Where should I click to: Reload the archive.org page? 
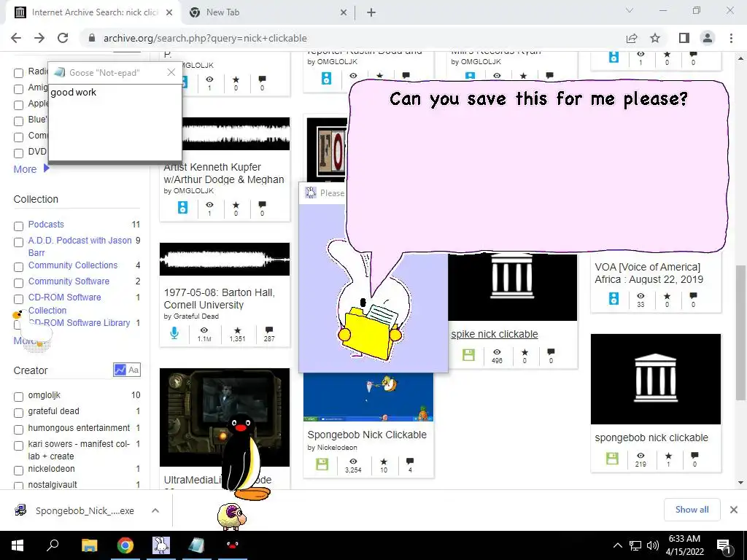(x=63, y=38)
